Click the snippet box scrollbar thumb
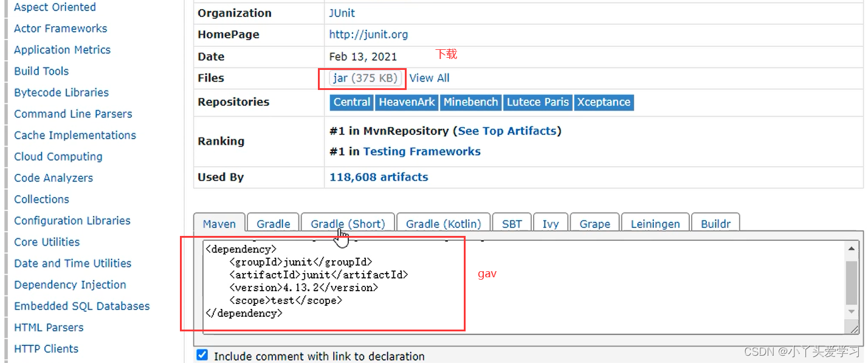This screenshot has height=363, width=868. pos(852,283)
